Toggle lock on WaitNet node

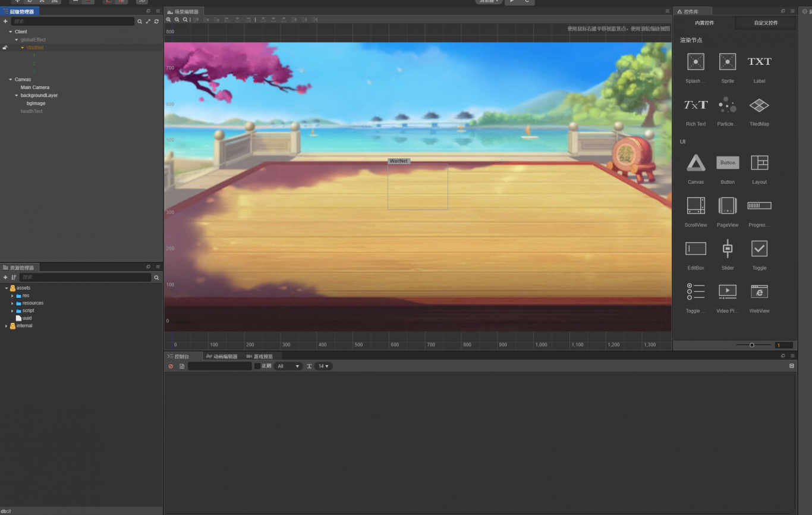click(5, 48)
